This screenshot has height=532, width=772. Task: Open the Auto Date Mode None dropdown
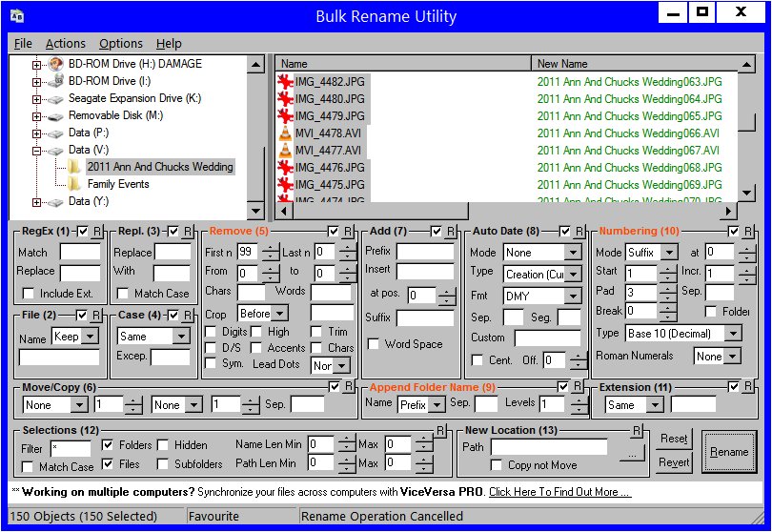click(573, 253)
